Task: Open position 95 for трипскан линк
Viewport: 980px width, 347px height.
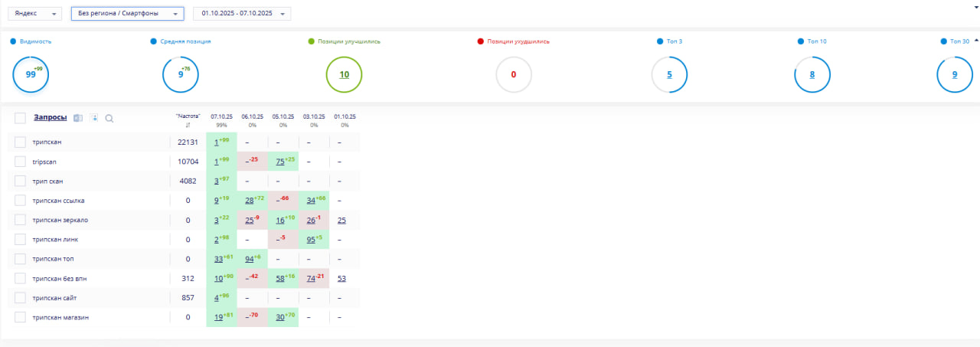Action: [x=311, y=240]
